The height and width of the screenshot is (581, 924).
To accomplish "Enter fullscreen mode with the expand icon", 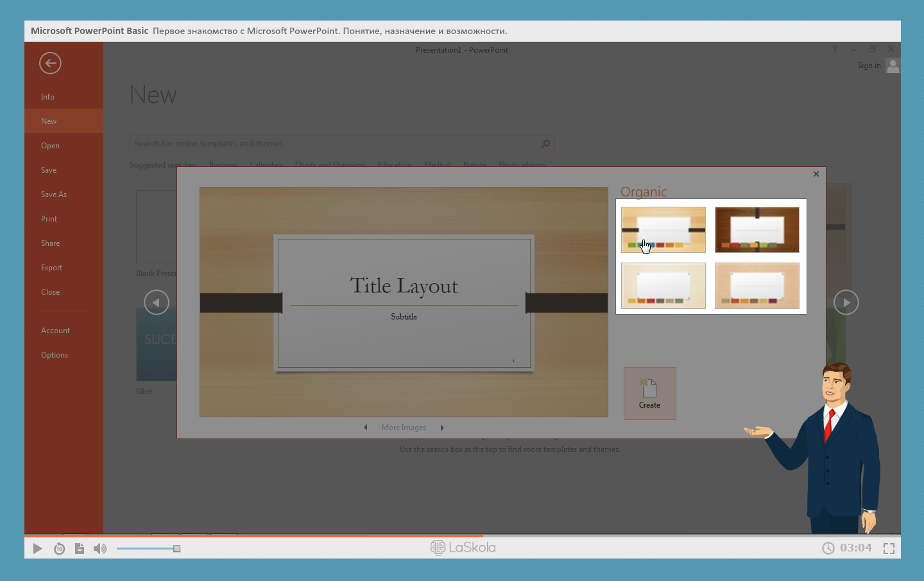I will coord(889,548).
